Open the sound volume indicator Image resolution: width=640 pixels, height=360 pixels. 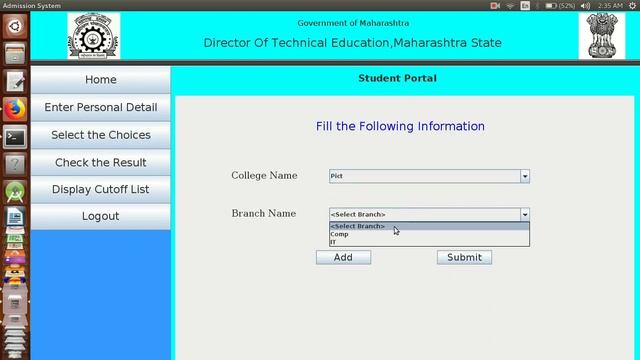tap(585, 6)
